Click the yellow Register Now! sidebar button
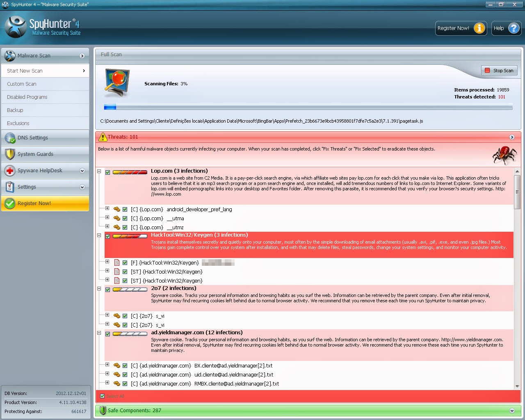The height and width of the screenshot is (420, 525). [45, 203]
